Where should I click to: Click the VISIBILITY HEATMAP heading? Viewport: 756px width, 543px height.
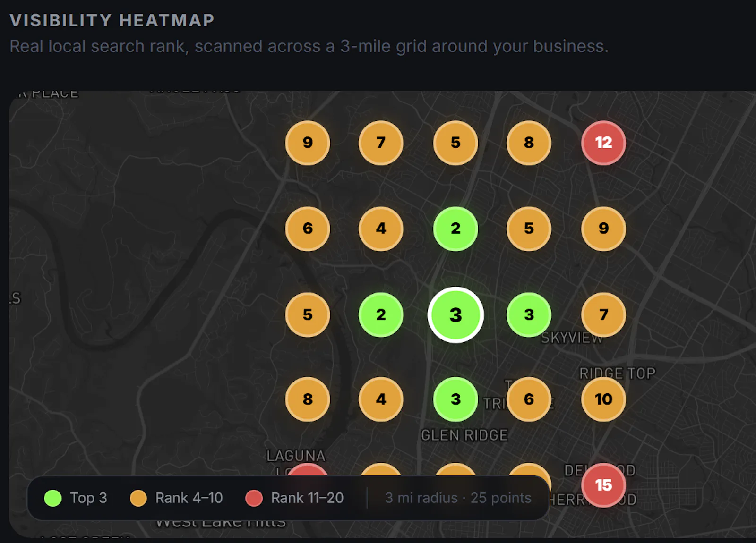coord(112,20)
